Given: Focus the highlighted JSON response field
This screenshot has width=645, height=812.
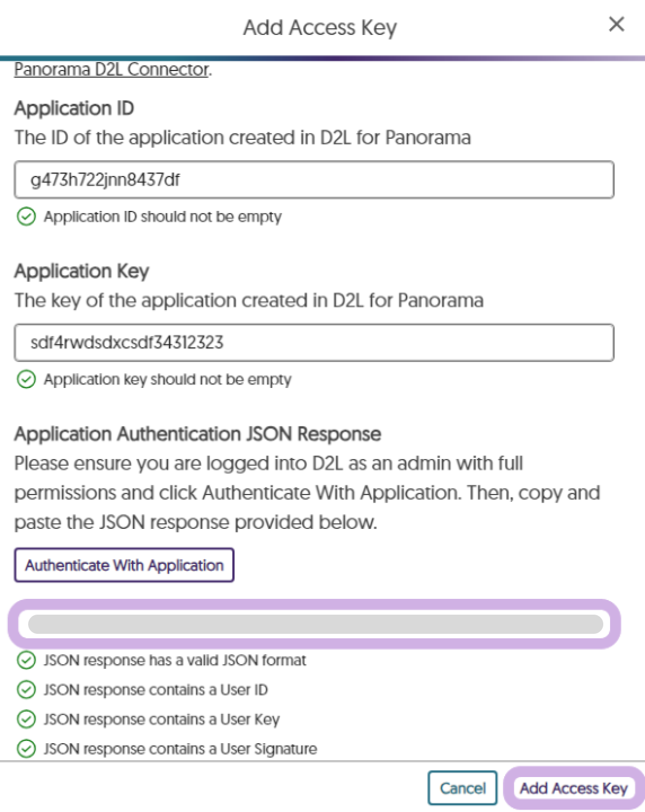Looking at the screenshot, I should [x=315, y=624].
